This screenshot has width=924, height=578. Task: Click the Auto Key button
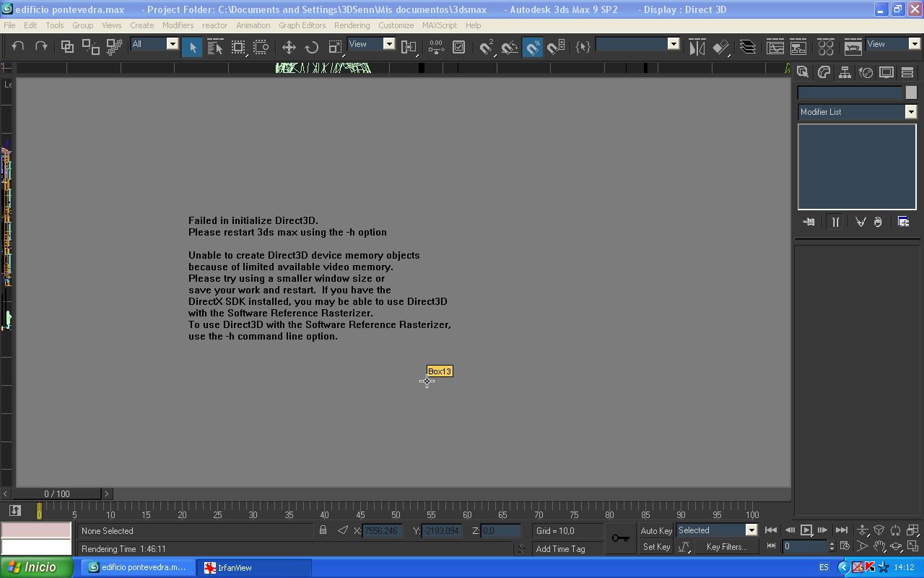point(656,530)
